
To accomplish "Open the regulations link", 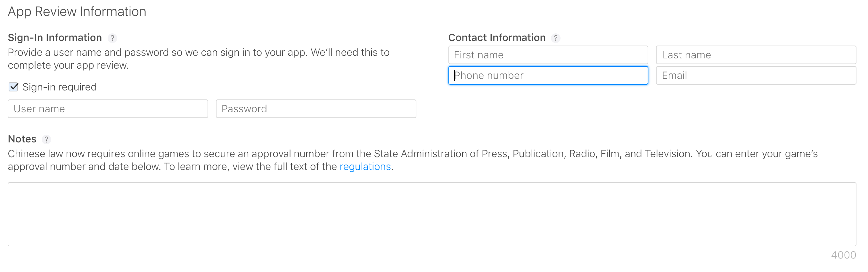I will [365, 167].
